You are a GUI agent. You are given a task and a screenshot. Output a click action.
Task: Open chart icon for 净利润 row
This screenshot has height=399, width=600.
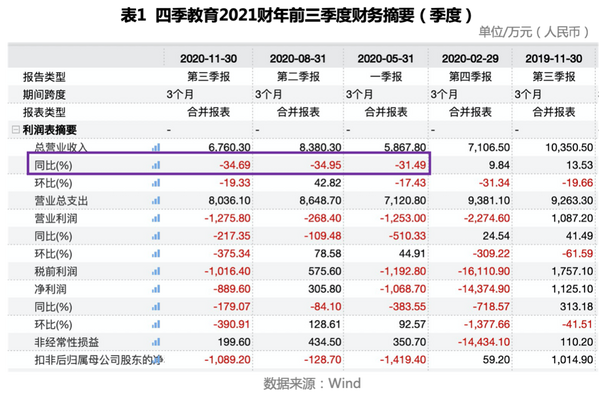156,289
